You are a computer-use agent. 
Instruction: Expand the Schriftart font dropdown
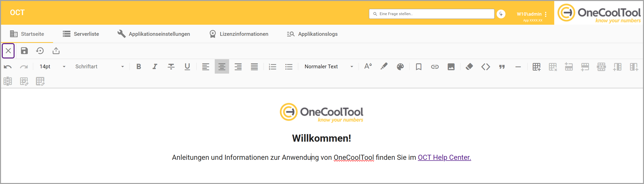tap(100, 67)
